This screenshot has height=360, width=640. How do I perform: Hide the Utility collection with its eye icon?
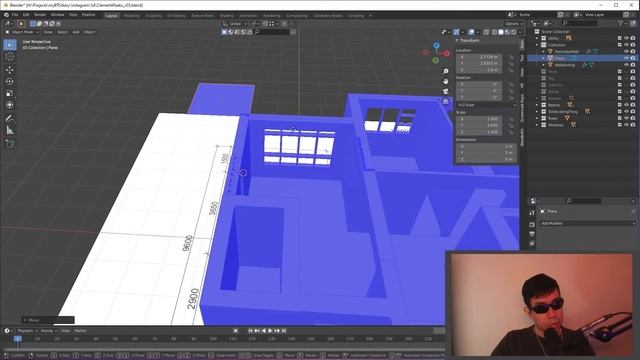[x=626, y=38]
